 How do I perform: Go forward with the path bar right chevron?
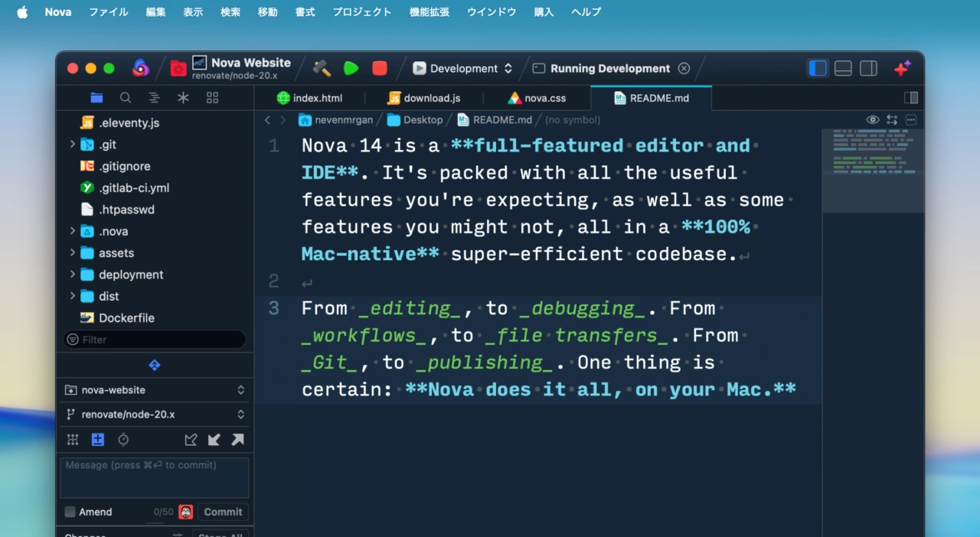click(283, 120)
